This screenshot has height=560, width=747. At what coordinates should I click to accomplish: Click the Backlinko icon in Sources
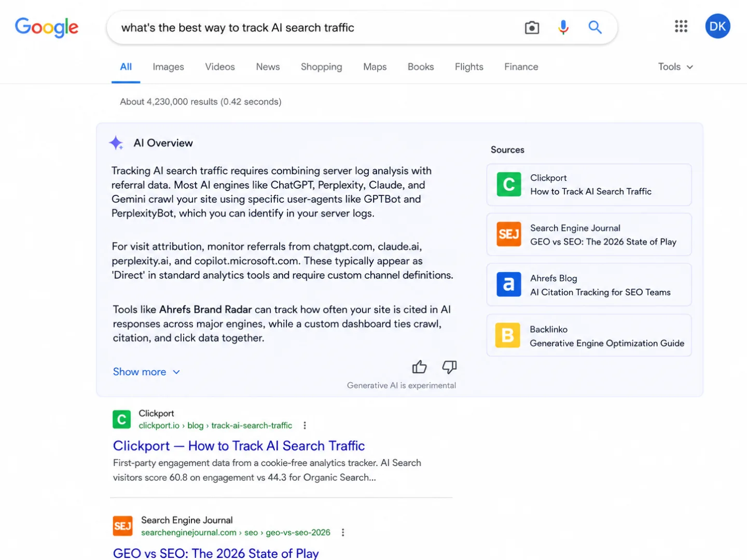[508, 335]
